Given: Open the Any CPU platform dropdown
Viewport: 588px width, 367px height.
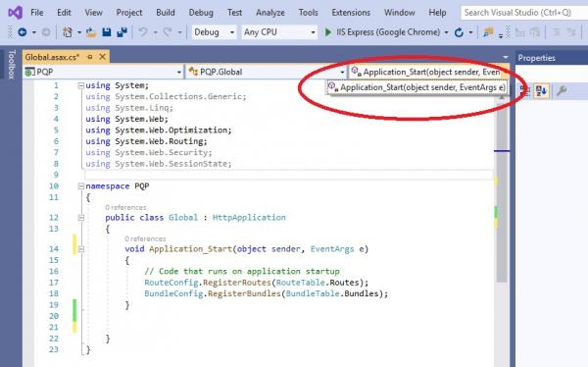Looking at the screenshot, I should 279,32.
